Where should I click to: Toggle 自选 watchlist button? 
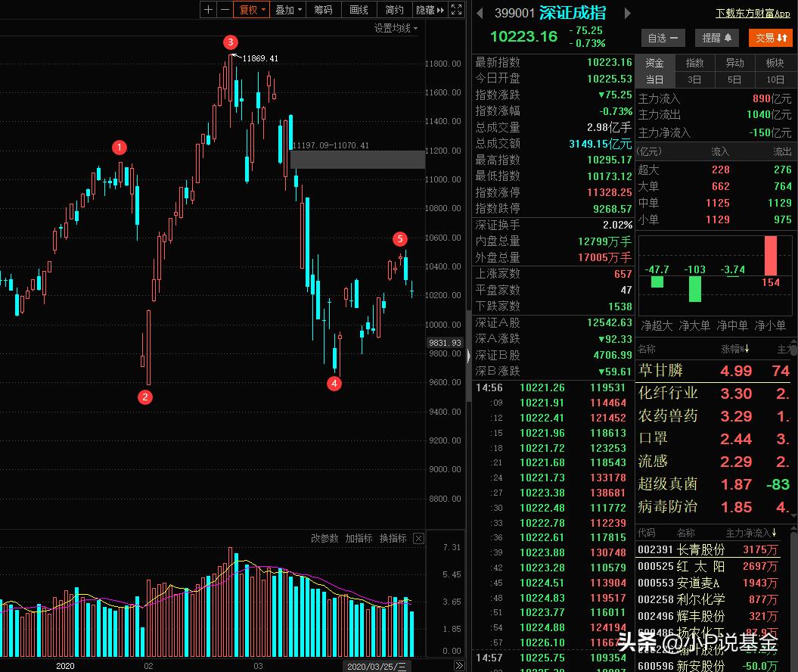663,38
